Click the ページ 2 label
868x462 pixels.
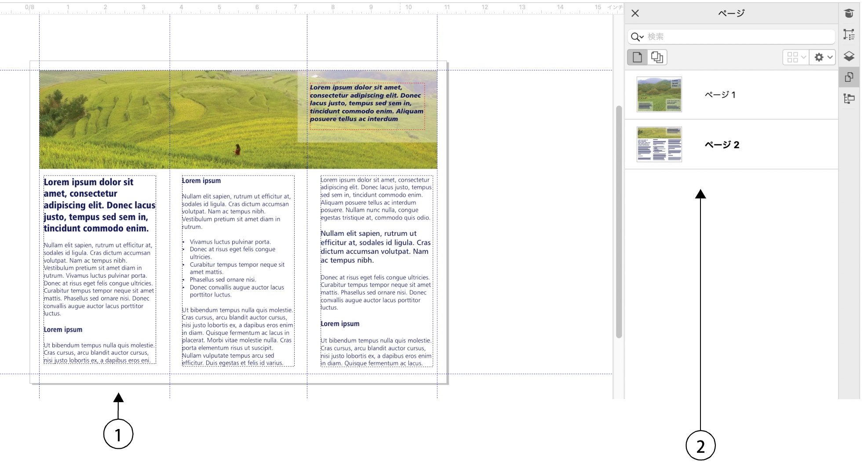722,145
